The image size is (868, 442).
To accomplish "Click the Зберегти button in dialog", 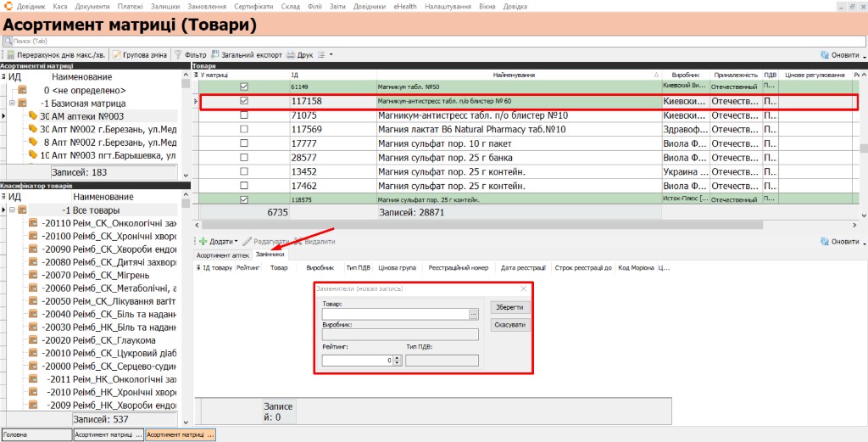I will (x=509, y=307).
